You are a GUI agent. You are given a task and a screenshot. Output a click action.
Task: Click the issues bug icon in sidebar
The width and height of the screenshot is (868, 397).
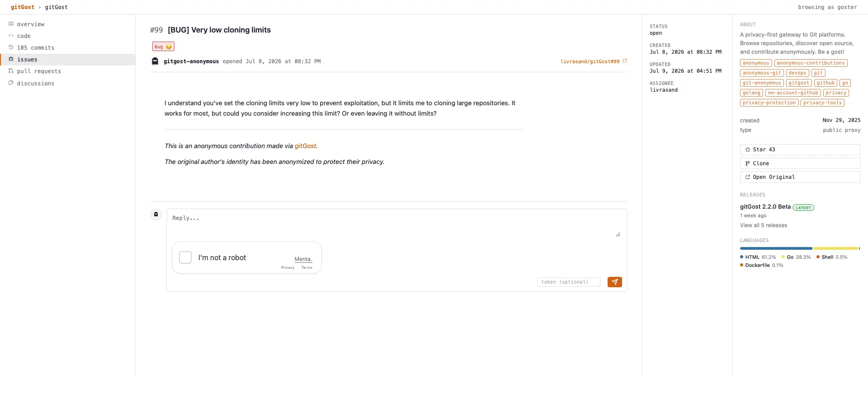click(x=11, y=59)
